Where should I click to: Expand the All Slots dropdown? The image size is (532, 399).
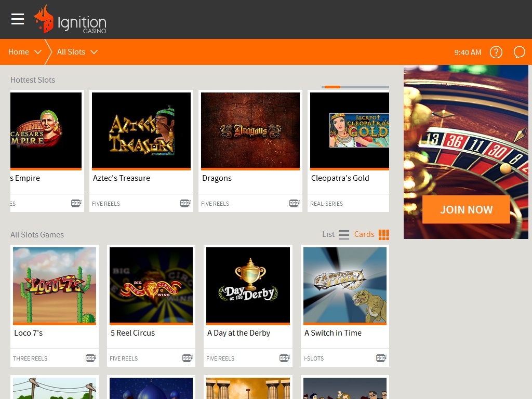tap(77, 52)
